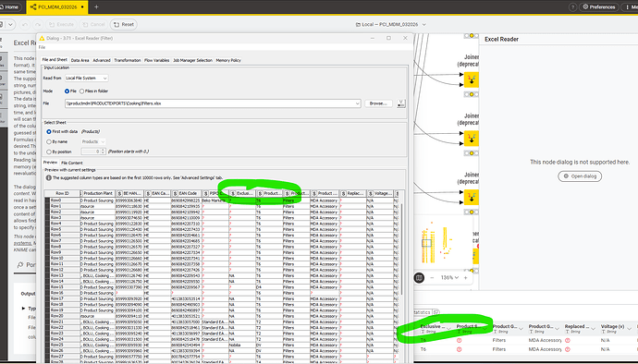Click the third Joiner (deprecated) node icon

[472, 198]
